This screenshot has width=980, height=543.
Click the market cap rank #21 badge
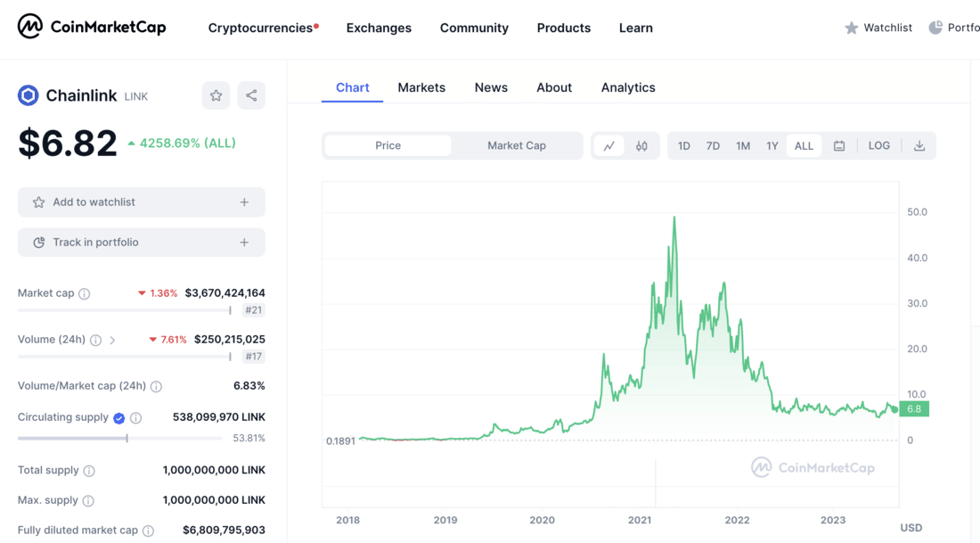[253, 310]
